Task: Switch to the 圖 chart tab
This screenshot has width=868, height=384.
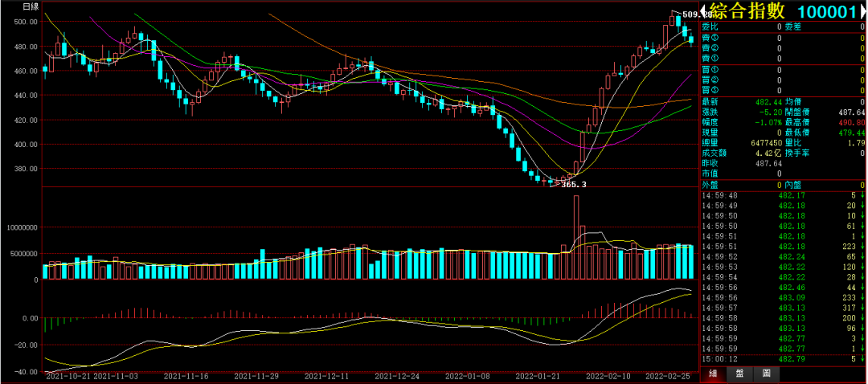Action: [766, 374]
